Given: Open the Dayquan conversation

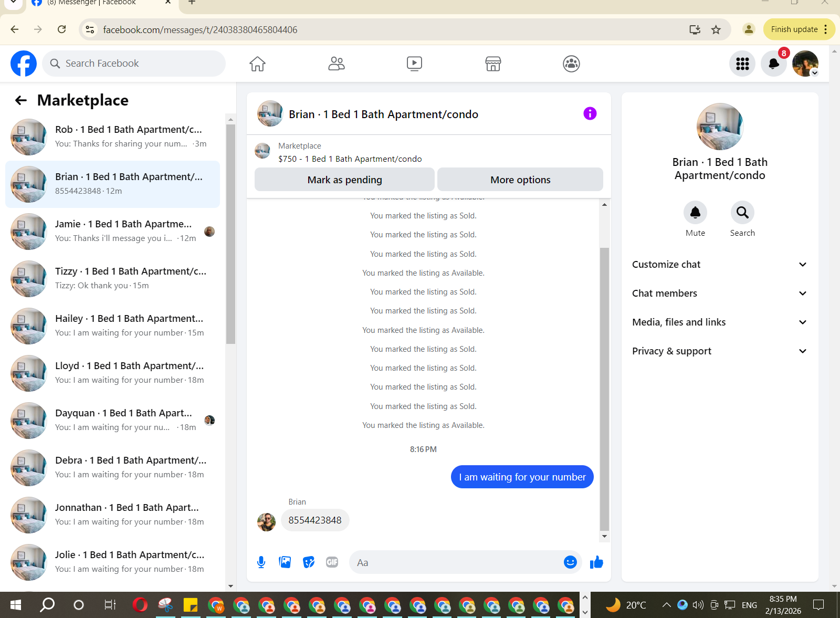Looking at the screenshot, I should (112, 421).
